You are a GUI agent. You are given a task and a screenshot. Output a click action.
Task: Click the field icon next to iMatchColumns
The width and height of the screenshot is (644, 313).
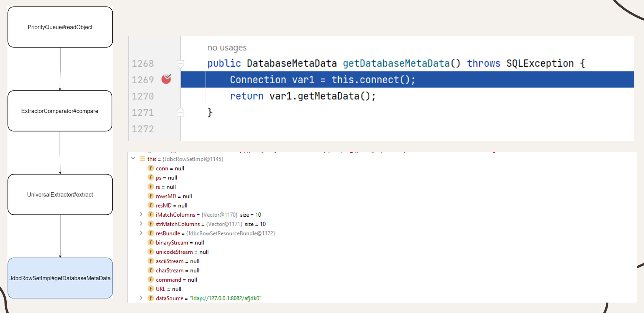point(151,215)
